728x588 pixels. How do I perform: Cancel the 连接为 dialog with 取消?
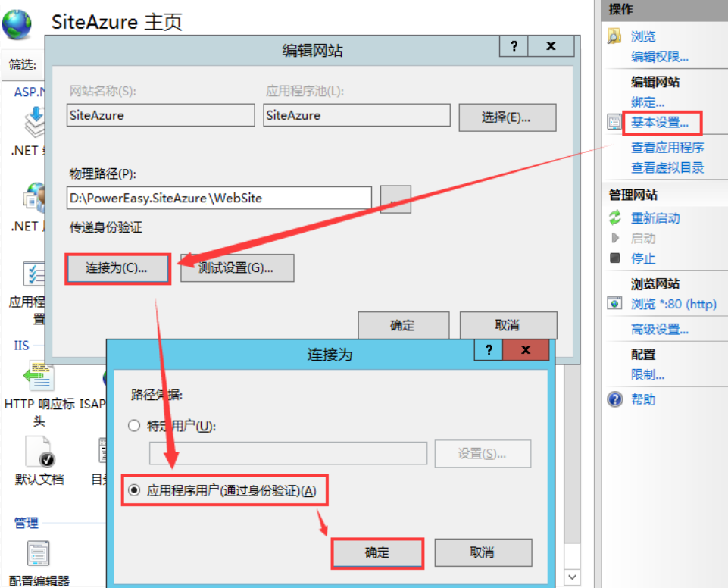coord(483,552)
